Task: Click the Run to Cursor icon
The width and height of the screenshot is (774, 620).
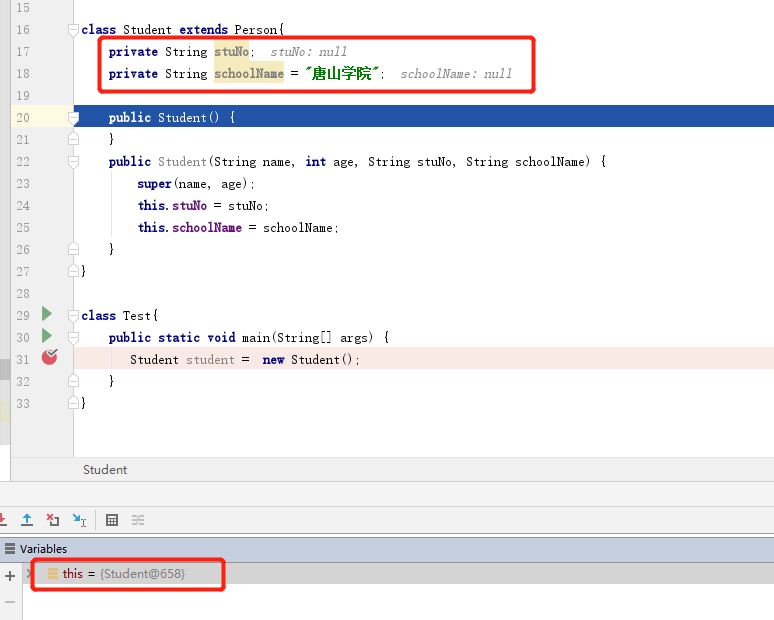Action: click(79, 520)
